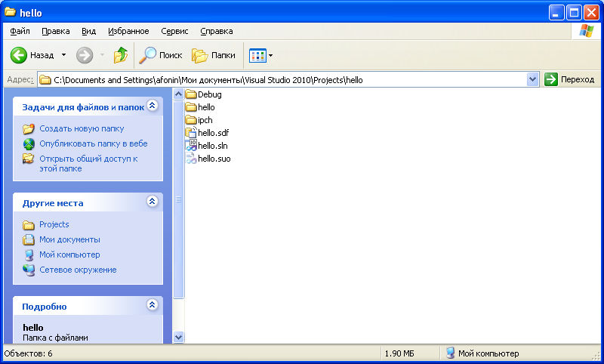Click the side panel scrollbar thumb
This screenshot has width=604, height=364.
pos(178,199)
